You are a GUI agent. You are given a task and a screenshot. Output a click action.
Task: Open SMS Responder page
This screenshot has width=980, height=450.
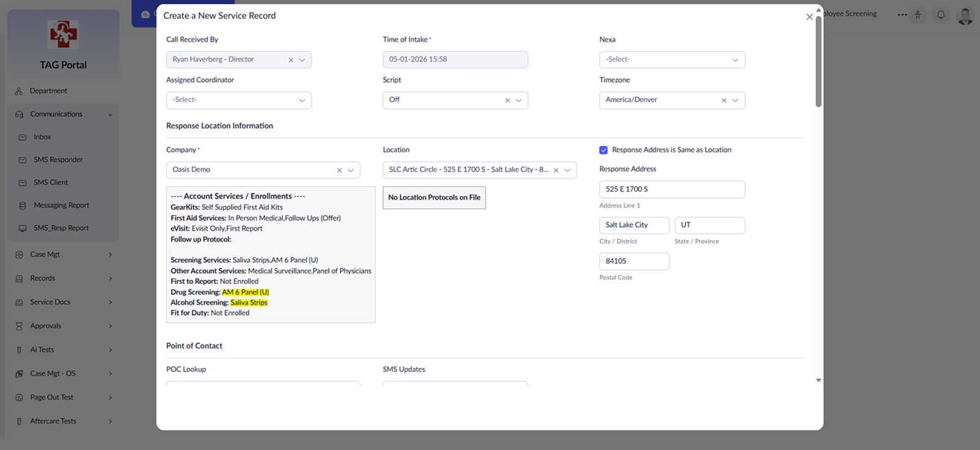point(58,160)
